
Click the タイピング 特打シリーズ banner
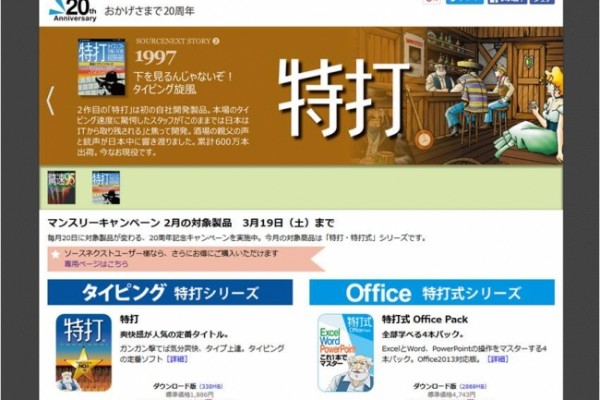pyautogui.click(x=170, y=292)
